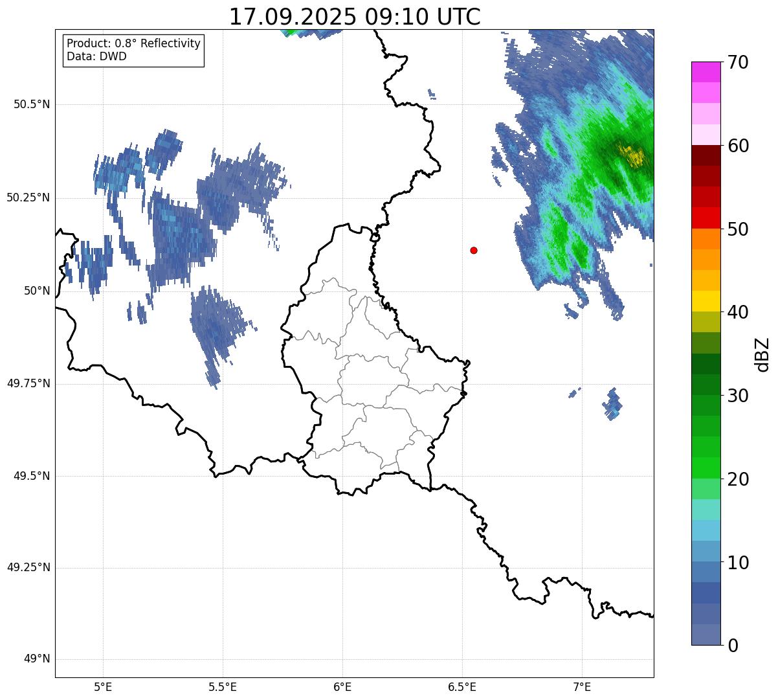Click the 49.5°N latitude label

[x=32, y=476]
